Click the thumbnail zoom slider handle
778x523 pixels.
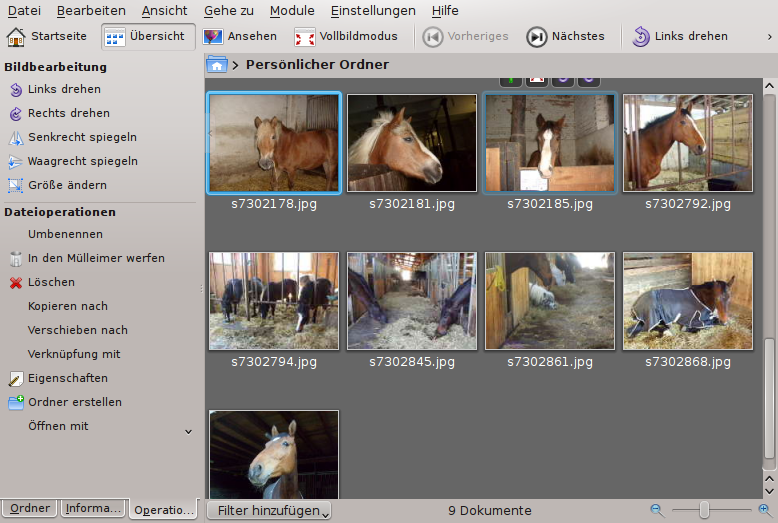point(704,510)
